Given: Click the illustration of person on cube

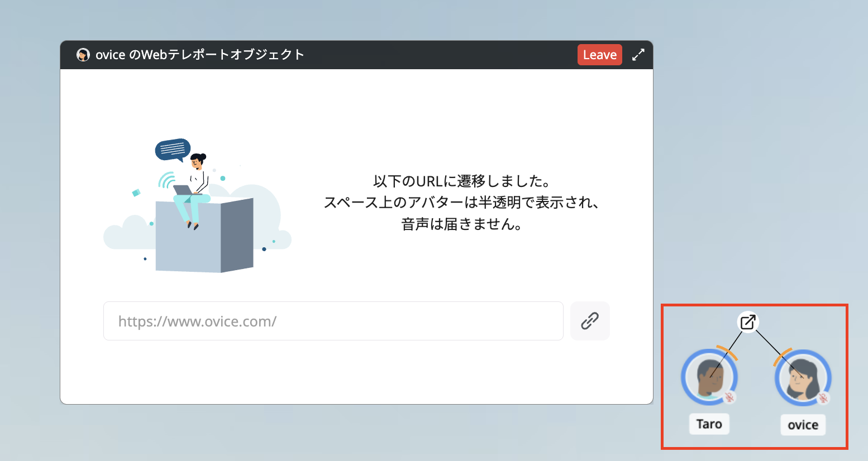Looking at the screenshot, I should point(198,205).
